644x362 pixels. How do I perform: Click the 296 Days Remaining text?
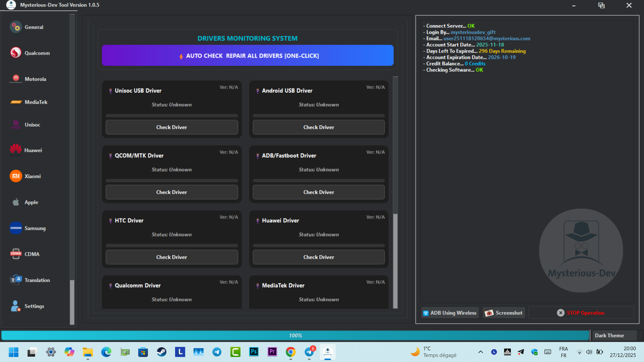click(x=502, y=51)
